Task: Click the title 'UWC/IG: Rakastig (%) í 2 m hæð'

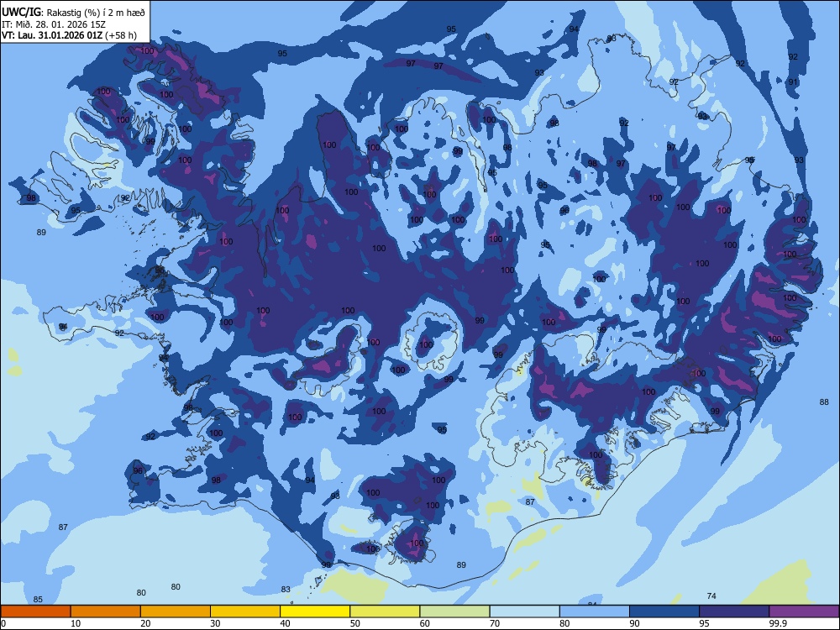Action: (x=73, y=12)
